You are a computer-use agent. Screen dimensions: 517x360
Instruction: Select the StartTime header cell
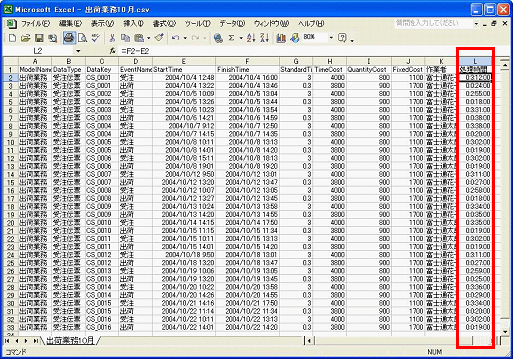click(x=184, y=70)
